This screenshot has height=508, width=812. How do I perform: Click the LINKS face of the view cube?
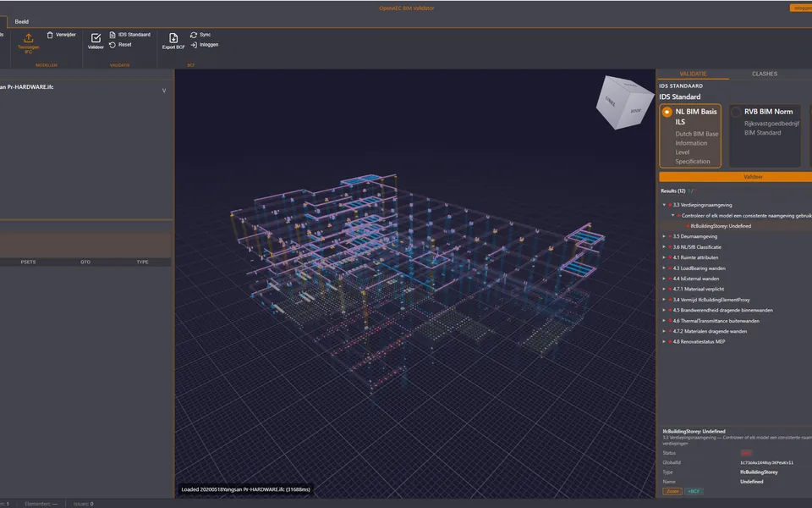point(611,101)
